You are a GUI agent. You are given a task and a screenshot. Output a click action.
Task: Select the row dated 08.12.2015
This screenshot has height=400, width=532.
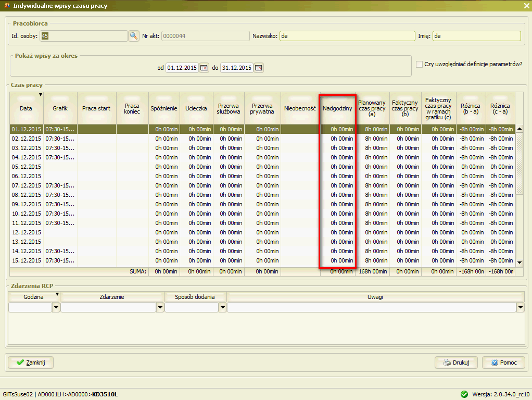262,195
